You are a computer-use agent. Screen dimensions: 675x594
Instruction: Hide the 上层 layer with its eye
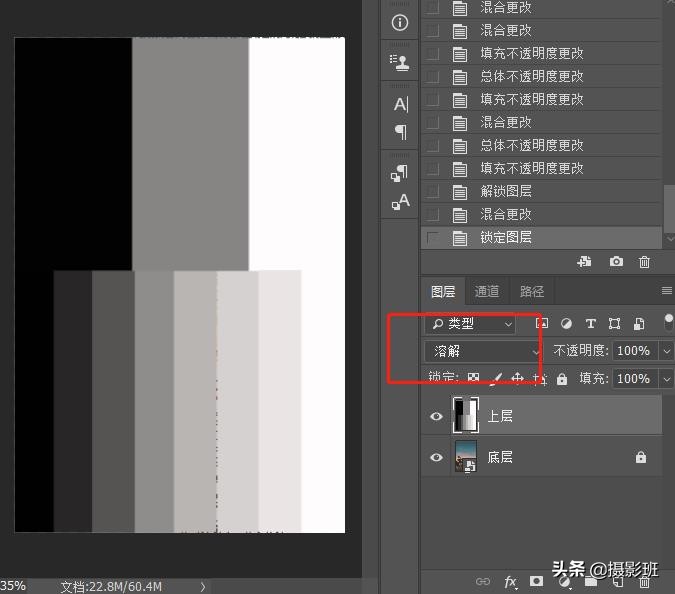437,416
